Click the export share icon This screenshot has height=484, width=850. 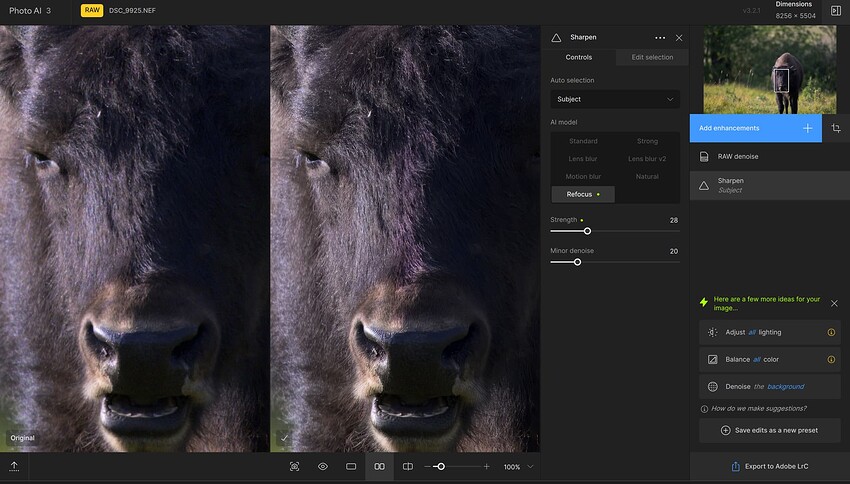click(736, 466)
